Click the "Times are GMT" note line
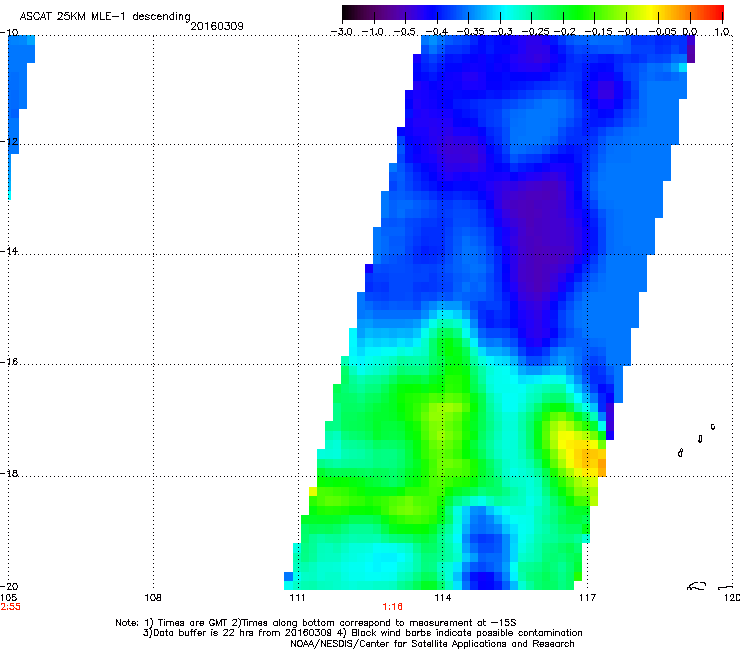 click(x=316, y=623)
